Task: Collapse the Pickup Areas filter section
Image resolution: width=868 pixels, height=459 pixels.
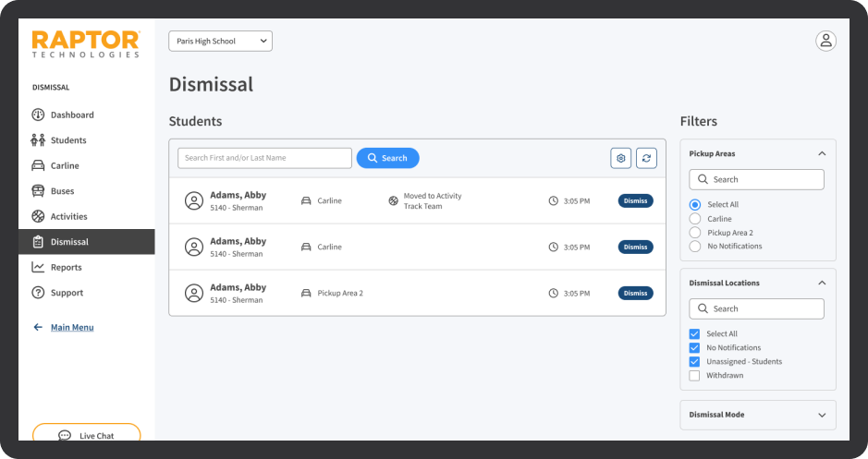Action: tap(822, 154)
